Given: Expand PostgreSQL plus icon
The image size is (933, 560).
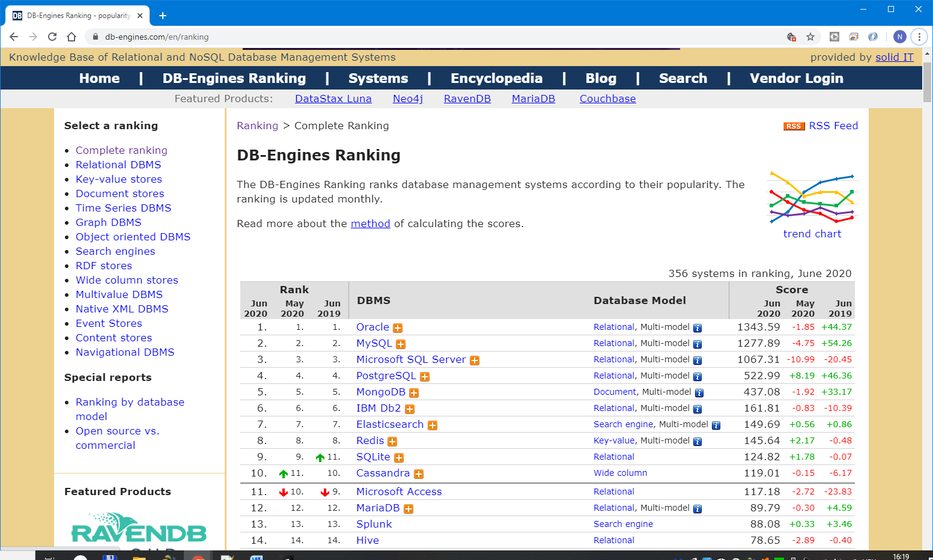Looking at the screenshot, I should click(425, 377).
